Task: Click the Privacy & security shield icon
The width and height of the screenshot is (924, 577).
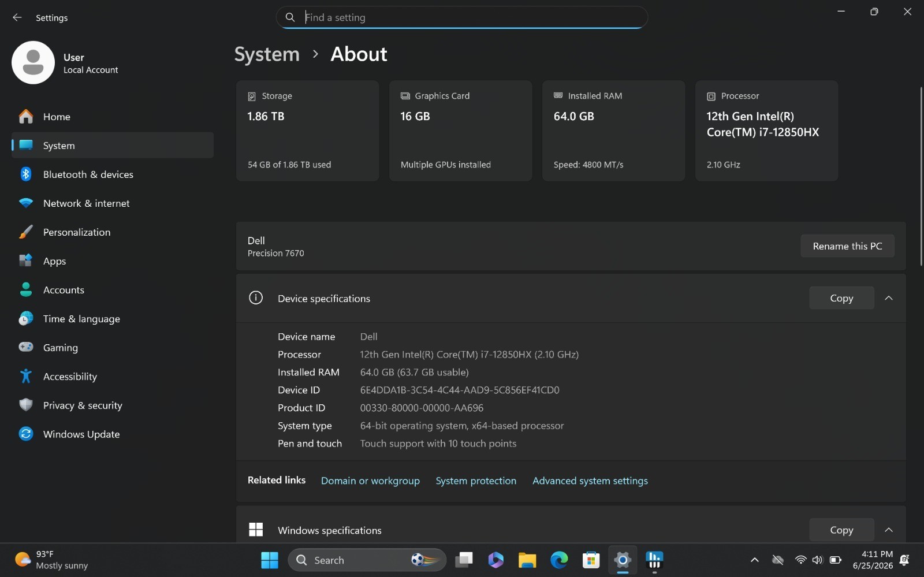Action: pos(25,405)
